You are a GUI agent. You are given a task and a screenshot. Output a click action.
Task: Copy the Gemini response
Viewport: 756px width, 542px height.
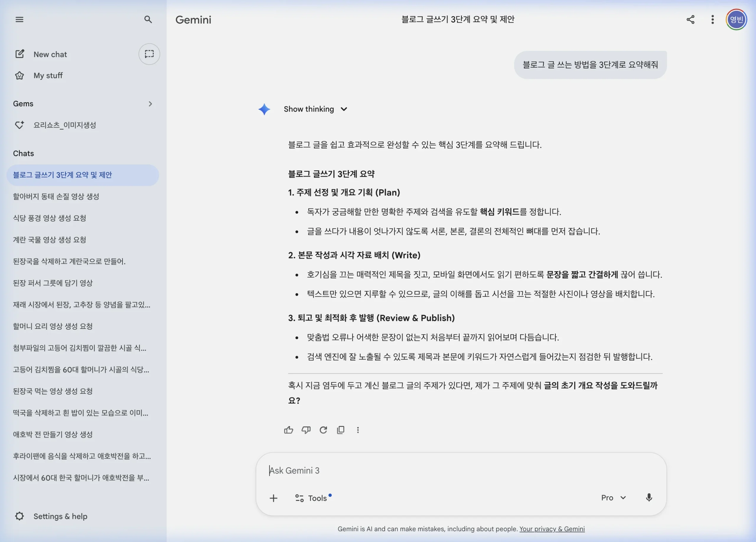[x=341, y=430]
